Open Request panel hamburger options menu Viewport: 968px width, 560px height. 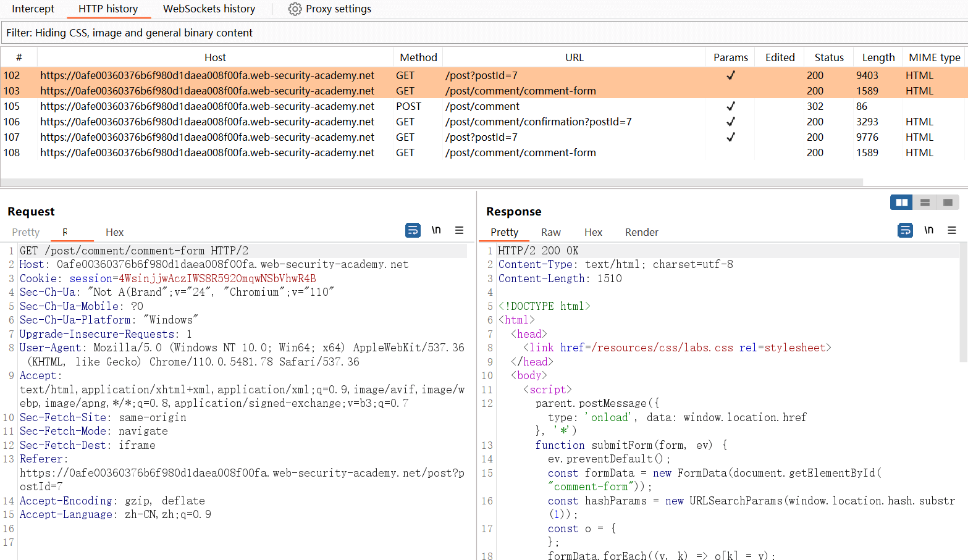(459, 230)
